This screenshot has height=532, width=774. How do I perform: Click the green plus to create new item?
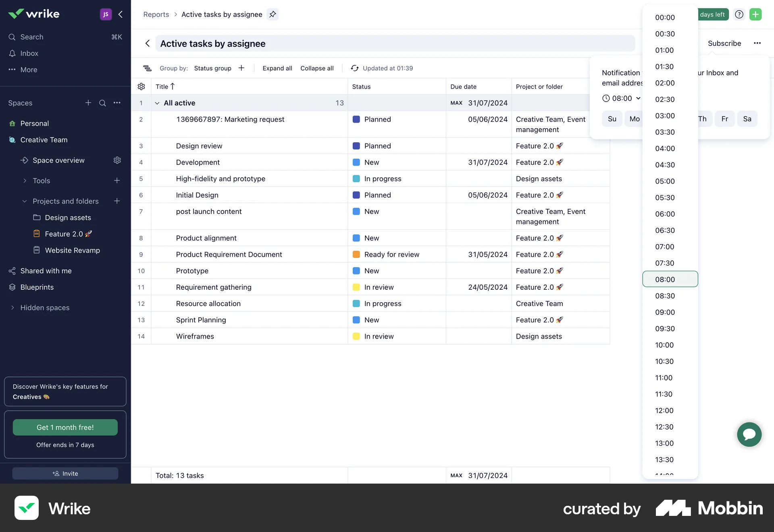click(756, 14)
